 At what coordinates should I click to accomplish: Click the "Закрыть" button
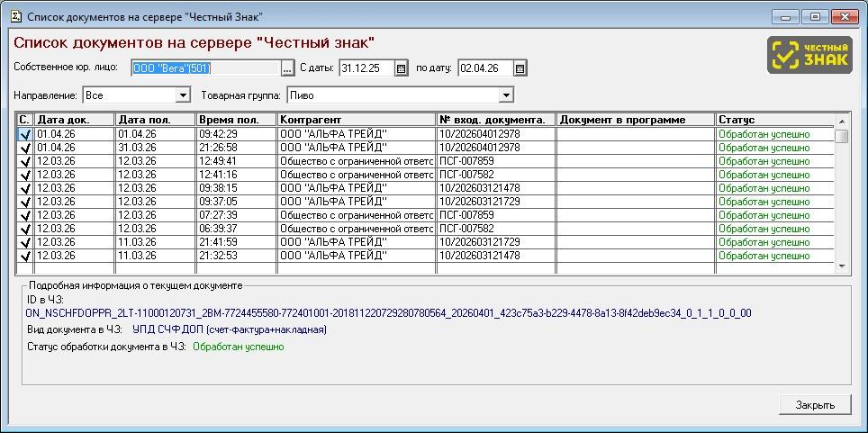815,404
